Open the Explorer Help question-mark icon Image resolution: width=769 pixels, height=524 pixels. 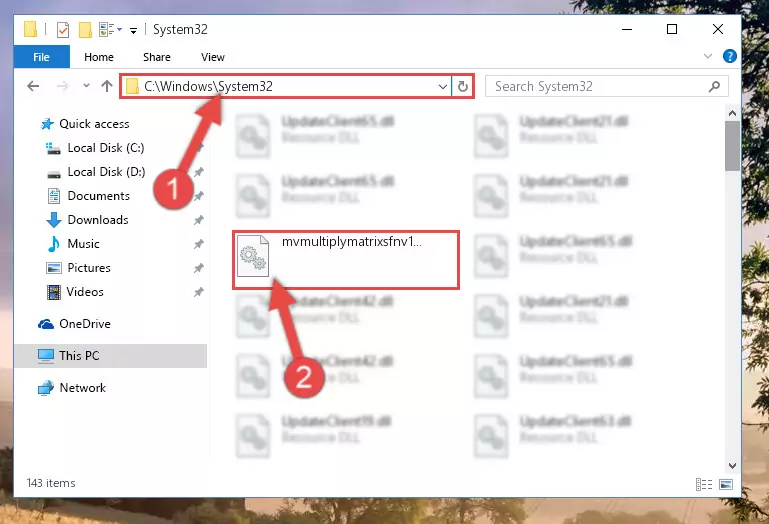[x=729, y=56]
